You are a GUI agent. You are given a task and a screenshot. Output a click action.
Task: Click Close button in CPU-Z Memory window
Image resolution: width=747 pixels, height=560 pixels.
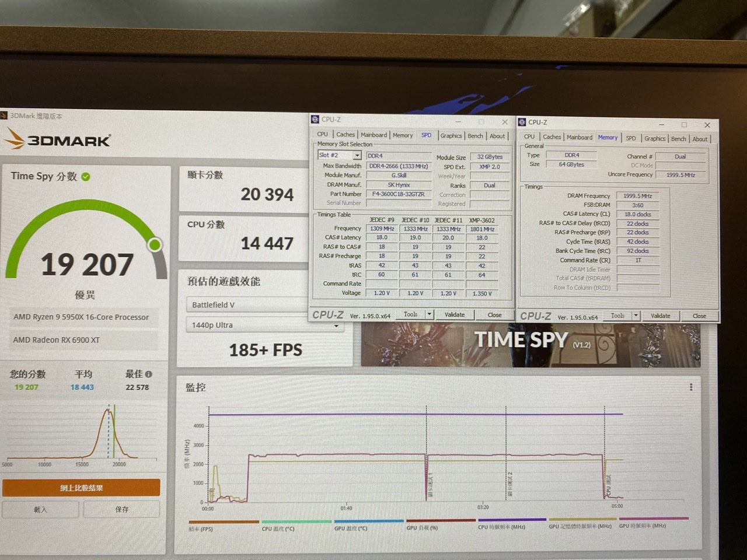pos(699,316)
